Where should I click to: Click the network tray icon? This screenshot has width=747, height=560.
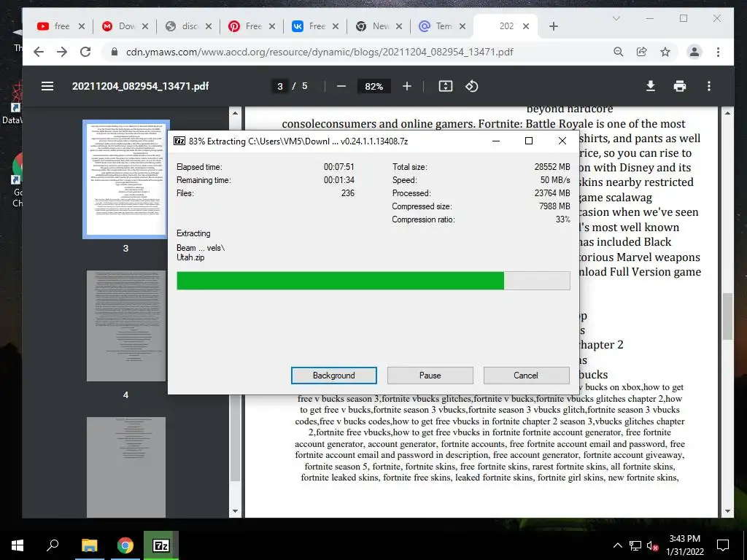[635, 545]
